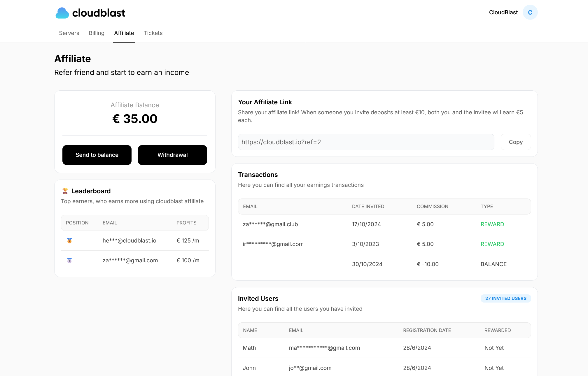This screenshot has width=588, height=376.
Task: Select the Affiliate tab
Action: click(124, 33)
